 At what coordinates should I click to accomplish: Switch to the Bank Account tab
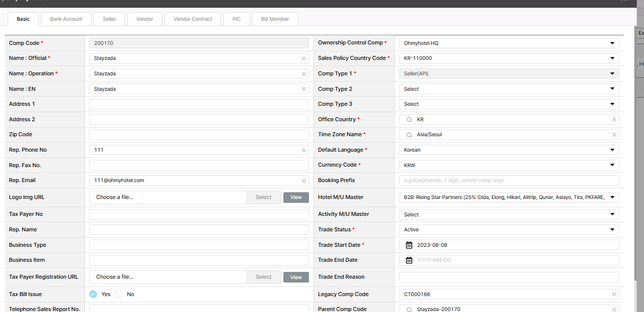[66, 19]
